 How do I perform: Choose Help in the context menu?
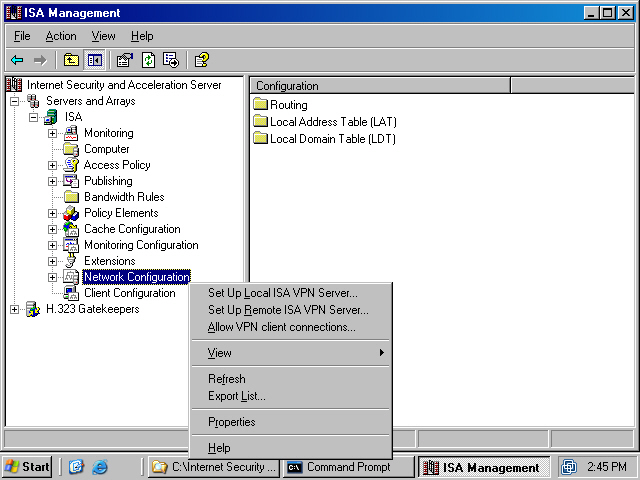pyautogui.click(x=291, y=448)
